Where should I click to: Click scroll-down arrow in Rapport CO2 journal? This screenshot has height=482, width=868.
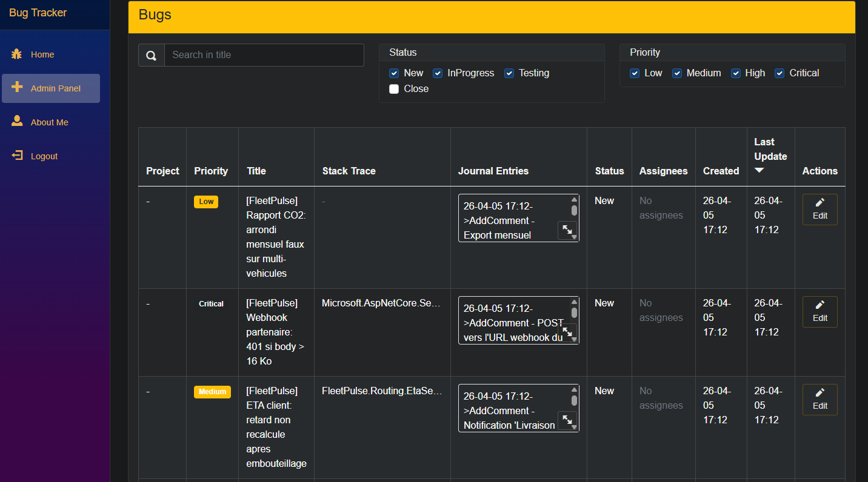pos(574,237)
